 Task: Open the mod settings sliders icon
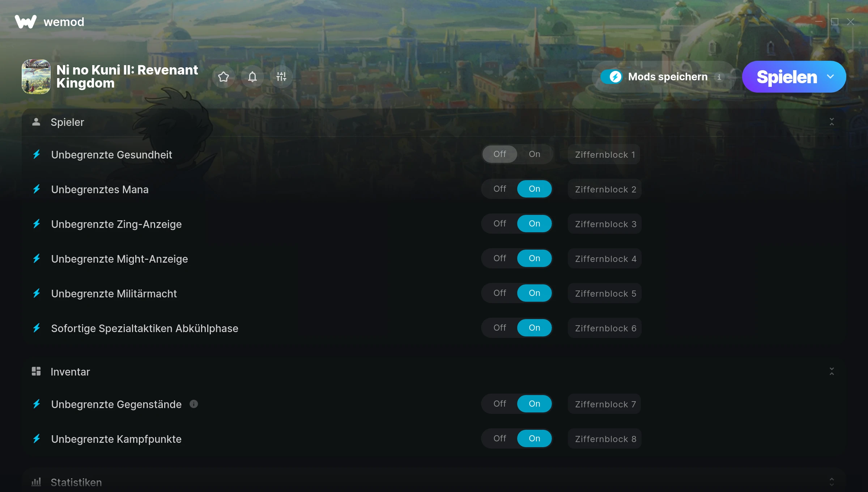(281, 77)
